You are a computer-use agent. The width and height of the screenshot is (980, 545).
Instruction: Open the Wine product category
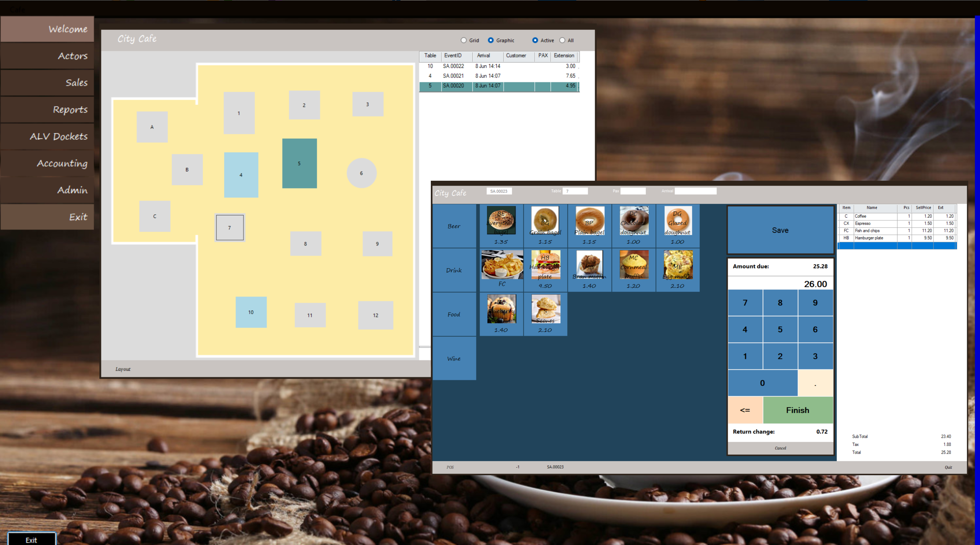tap(454, 358)
